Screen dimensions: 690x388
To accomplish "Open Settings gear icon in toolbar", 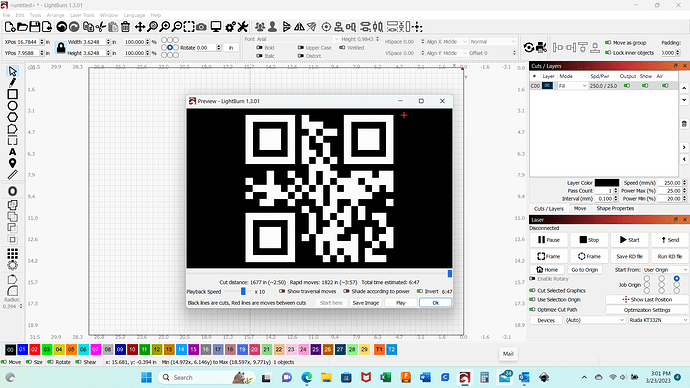I will (230, 27).
